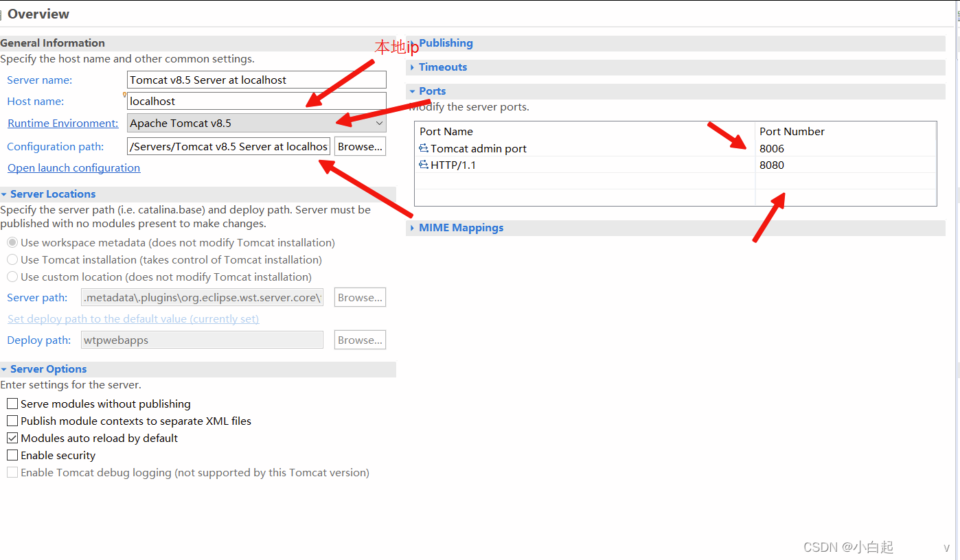Viewport: 960px width, 560px height.
Task: Click the Deploy path field showing wtpwebapps
Action: 202,340
